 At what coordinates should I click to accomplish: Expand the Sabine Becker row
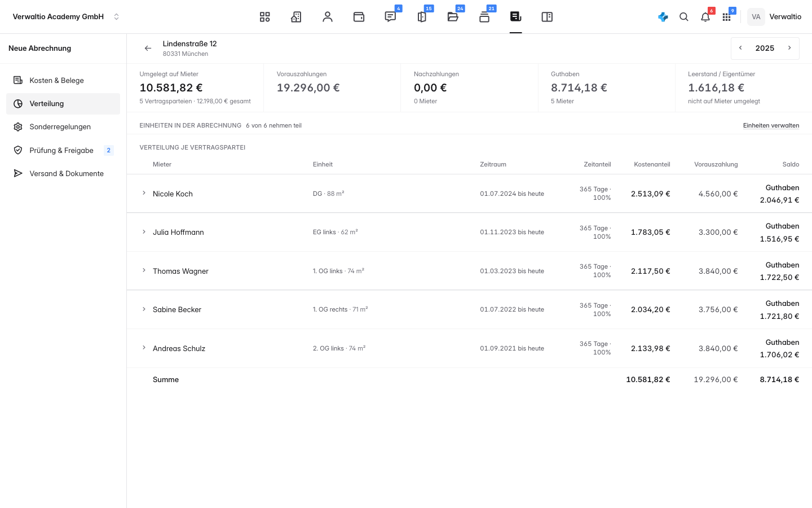pyautogui.click(x=144, y=309)
